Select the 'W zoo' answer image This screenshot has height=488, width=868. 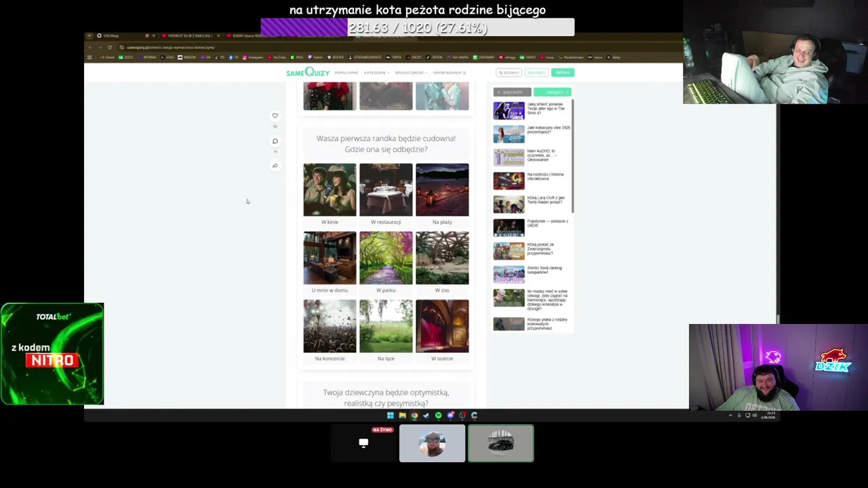click(x=442, y=258)
